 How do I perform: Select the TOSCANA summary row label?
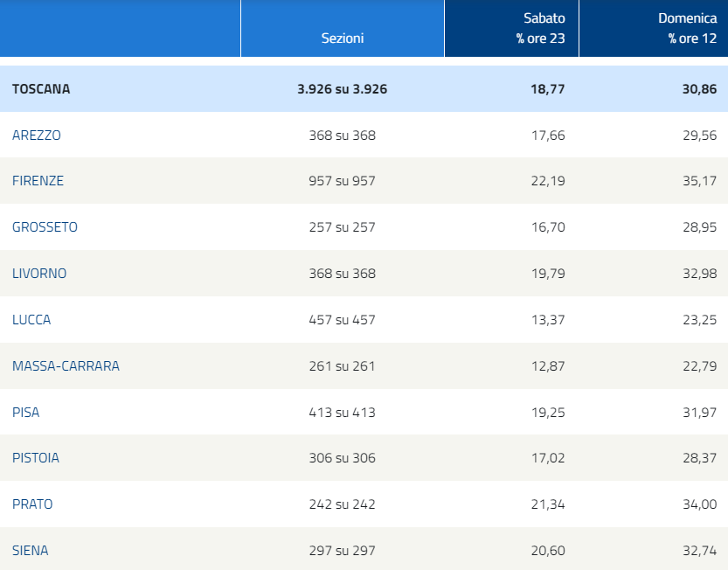click(41, 88)
